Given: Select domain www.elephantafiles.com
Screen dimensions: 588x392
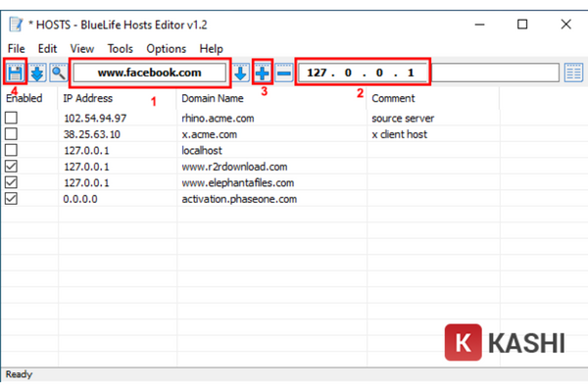Looking at the screenshot, I should [x=238, y=182].
